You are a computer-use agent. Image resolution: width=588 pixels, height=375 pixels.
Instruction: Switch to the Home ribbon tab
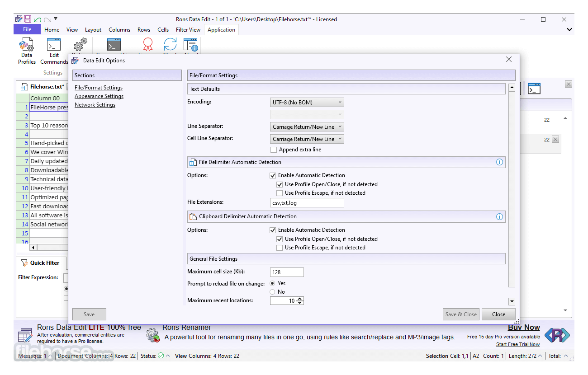click(52, 30)
